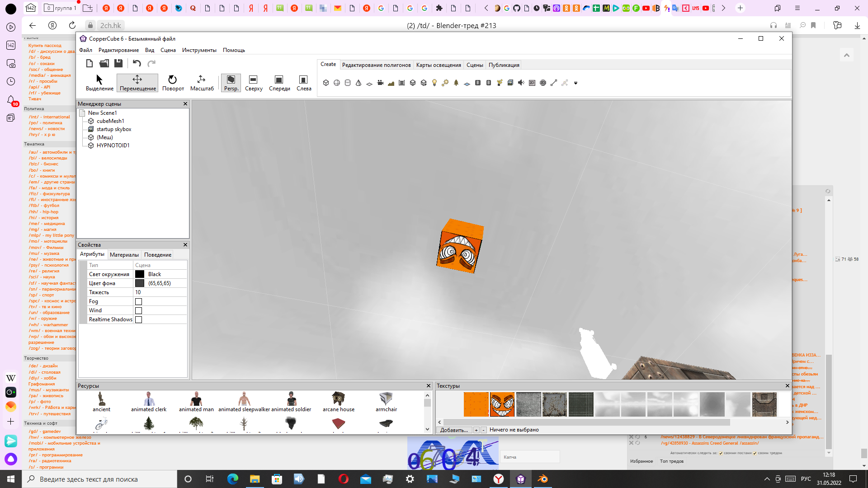Viewport: 868px width, 488px height.
Task: Enable the Fog checkbox
Action: tap(139, 301)
